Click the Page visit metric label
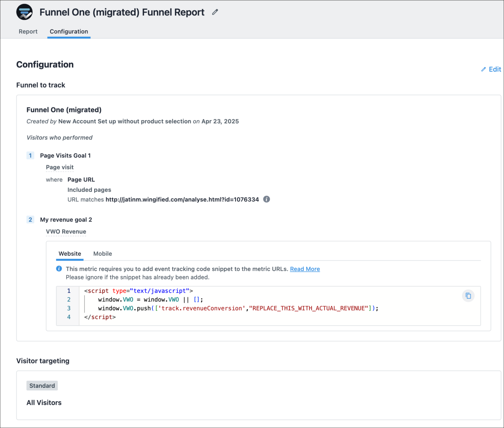 [60, 167]
